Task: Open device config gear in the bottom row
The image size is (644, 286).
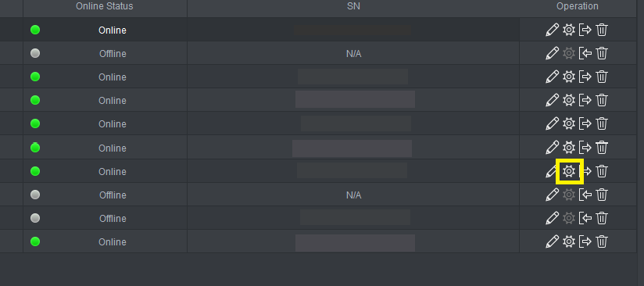Action: (568, 241)
